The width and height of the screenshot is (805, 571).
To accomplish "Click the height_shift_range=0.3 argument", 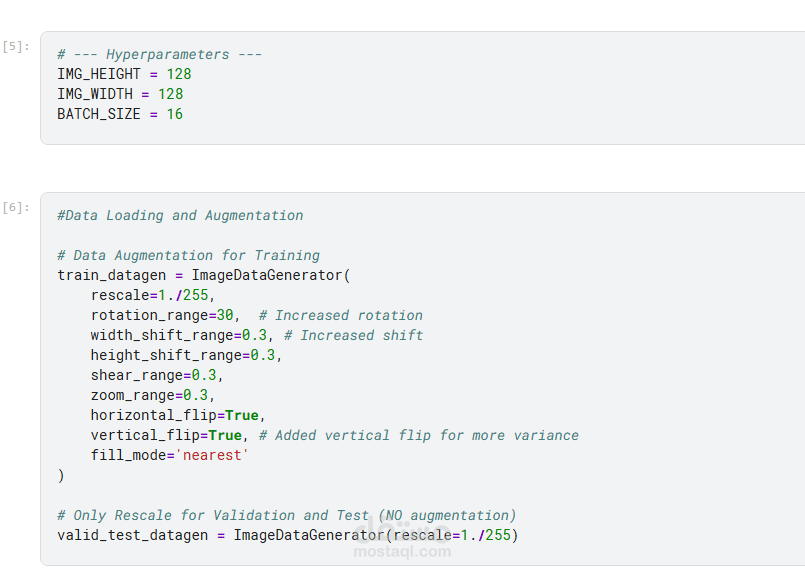I will pyautogui.click(x=186, y=355).
